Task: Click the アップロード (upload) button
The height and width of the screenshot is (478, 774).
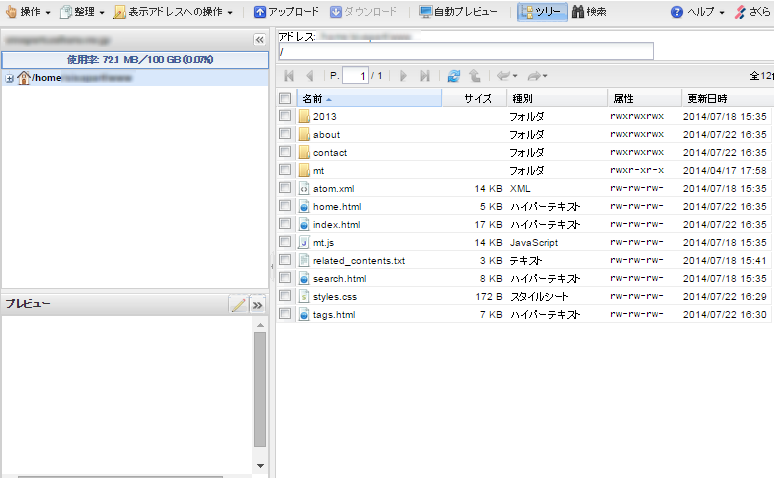Action: click(x=286, y=12)
